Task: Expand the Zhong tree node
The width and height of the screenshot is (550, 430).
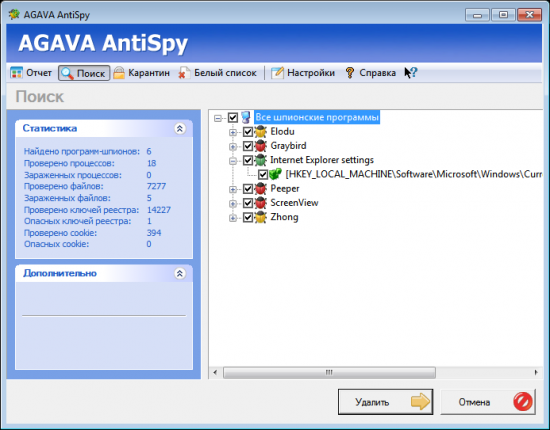Action: tap(233, 218)
